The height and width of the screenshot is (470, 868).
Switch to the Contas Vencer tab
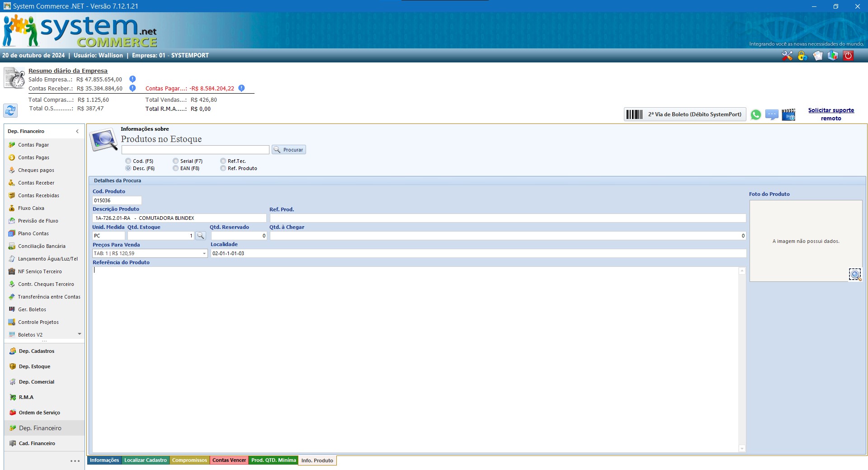coord(229,461)
